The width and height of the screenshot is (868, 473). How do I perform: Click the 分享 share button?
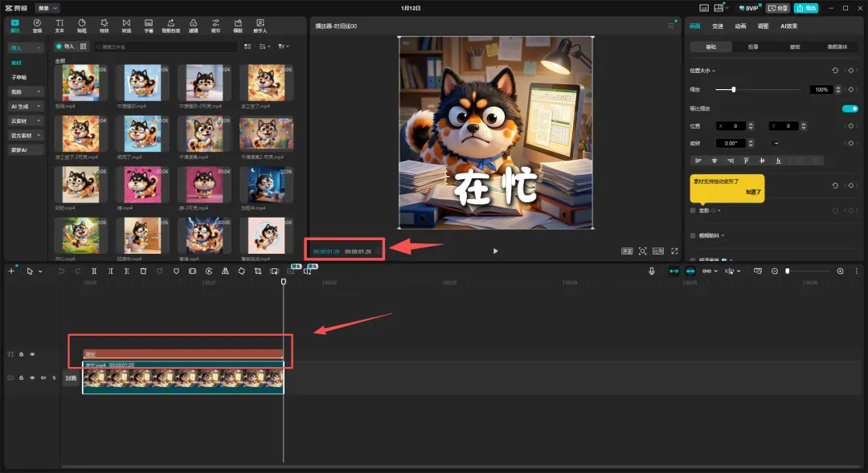pyautogui.click(x=778, y=8)
